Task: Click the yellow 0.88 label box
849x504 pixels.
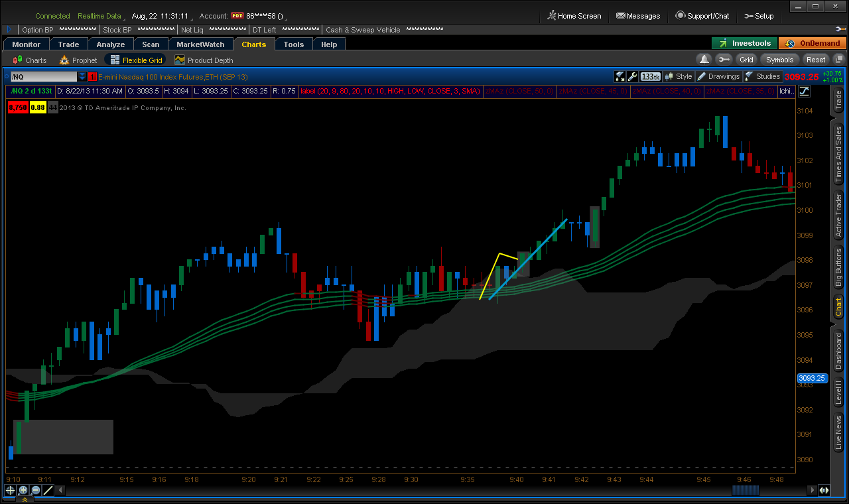Action: tap(37, 107)
